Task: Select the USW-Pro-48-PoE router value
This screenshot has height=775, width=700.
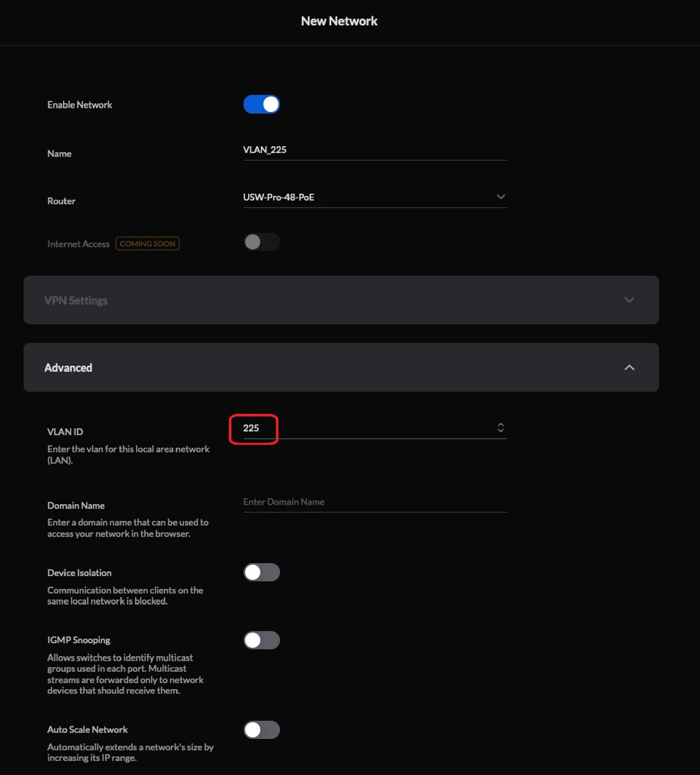Action: 279,197
